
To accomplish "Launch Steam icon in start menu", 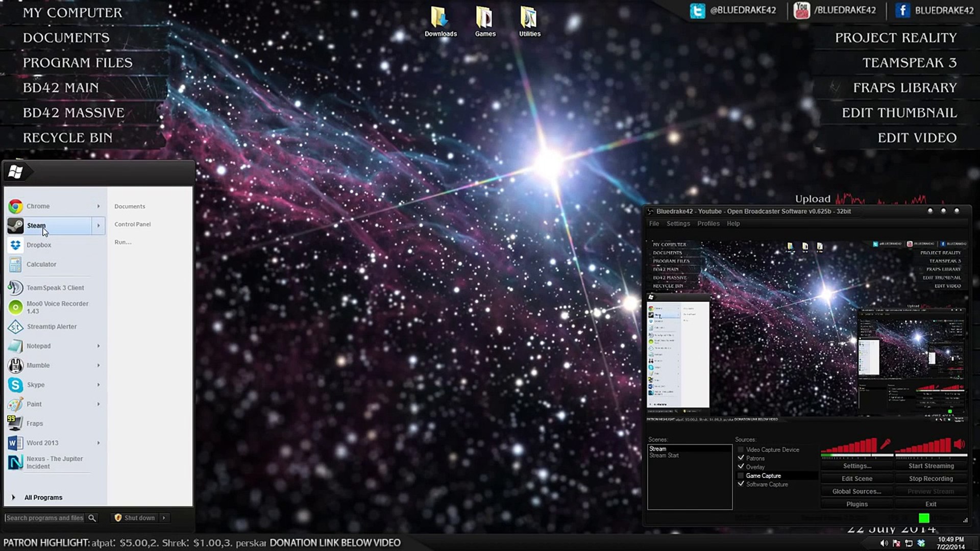I will pos(15,226).
